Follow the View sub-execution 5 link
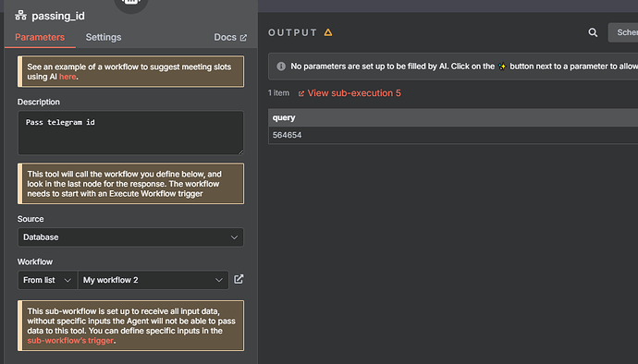 354,93
